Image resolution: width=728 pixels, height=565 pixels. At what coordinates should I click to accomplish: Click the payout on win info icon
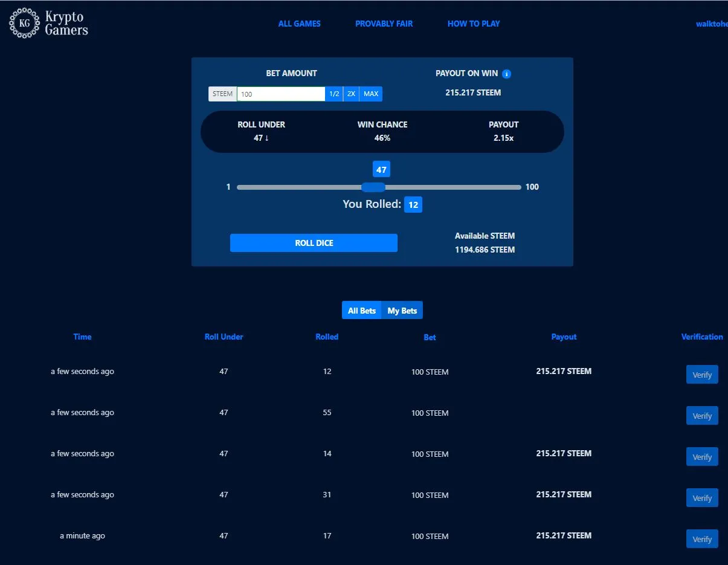tap(507, 74)
